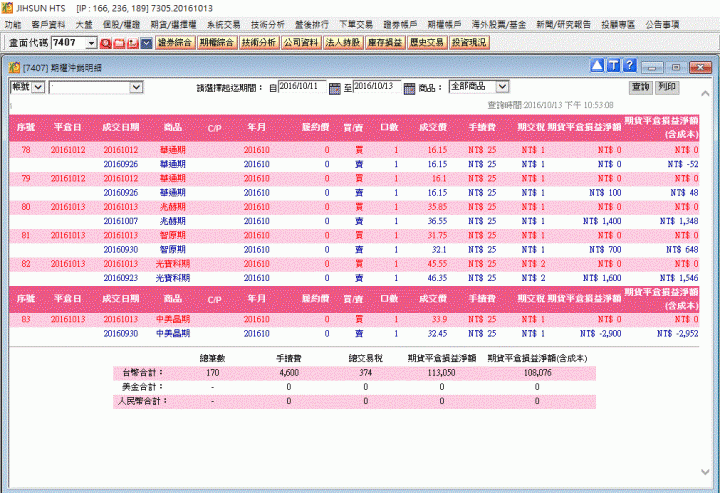Screen dimensions: 720x493
Task: Click the JIHSUN HTS app icon in the title bar
Action: (x=7, y=8)
